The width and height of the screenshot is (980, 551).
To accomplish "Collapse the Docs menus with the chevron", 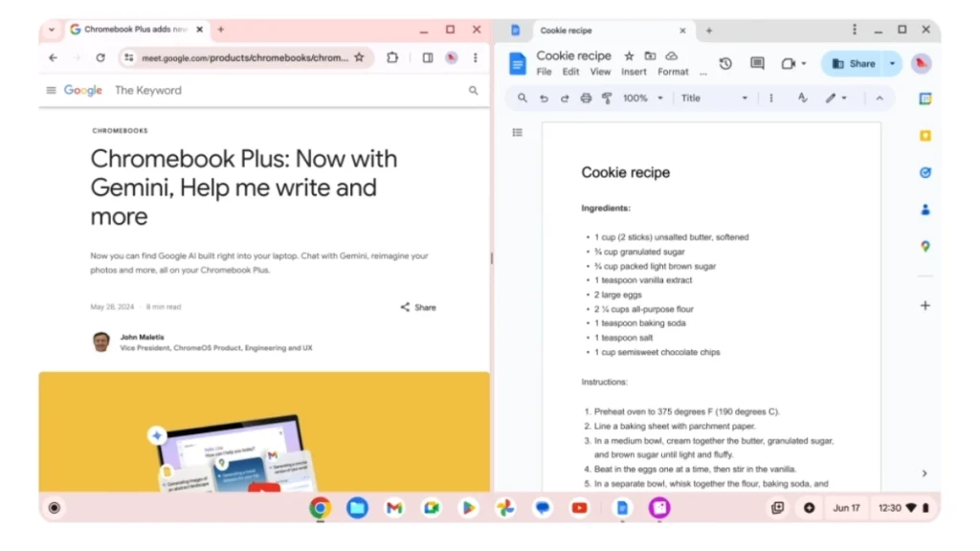I will click(x=880, y=99).
